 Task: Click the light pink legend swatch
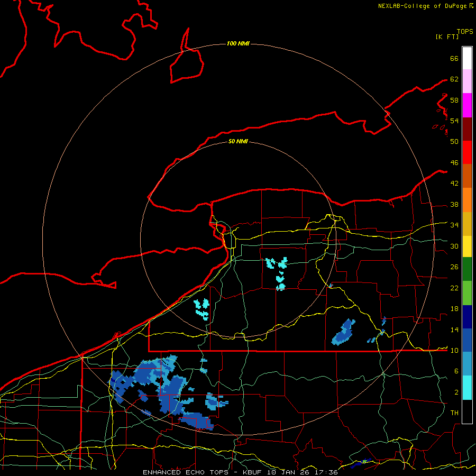467,81
